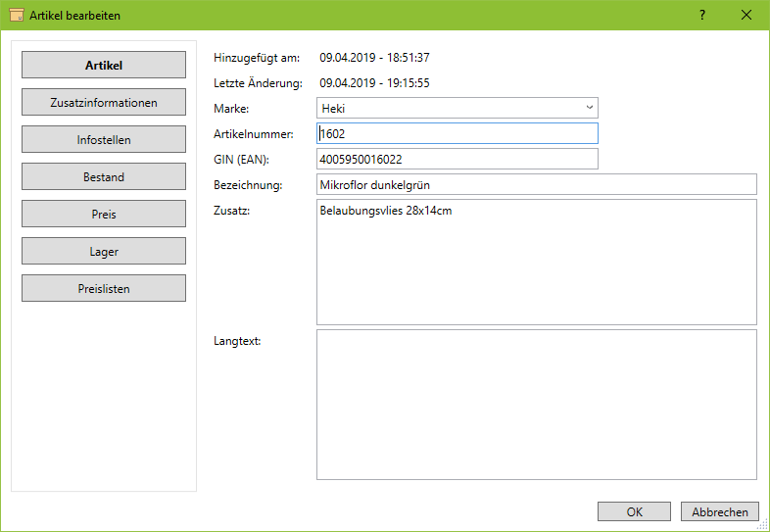Switch to the Artikel section
This screenshot has width=770, height=532.
[x=104, y=66]
